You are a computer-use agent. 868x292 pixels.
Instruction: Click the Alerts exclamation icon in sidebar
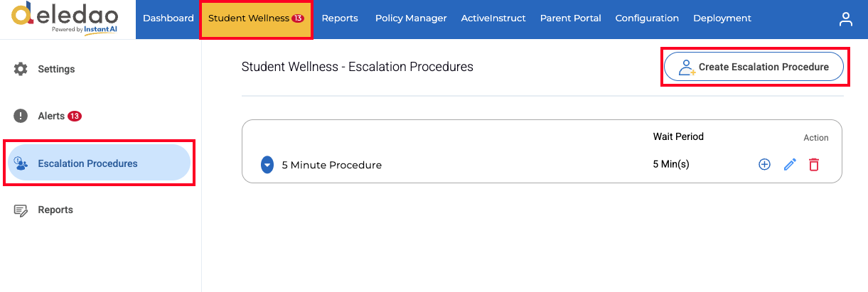pos(21,116)
